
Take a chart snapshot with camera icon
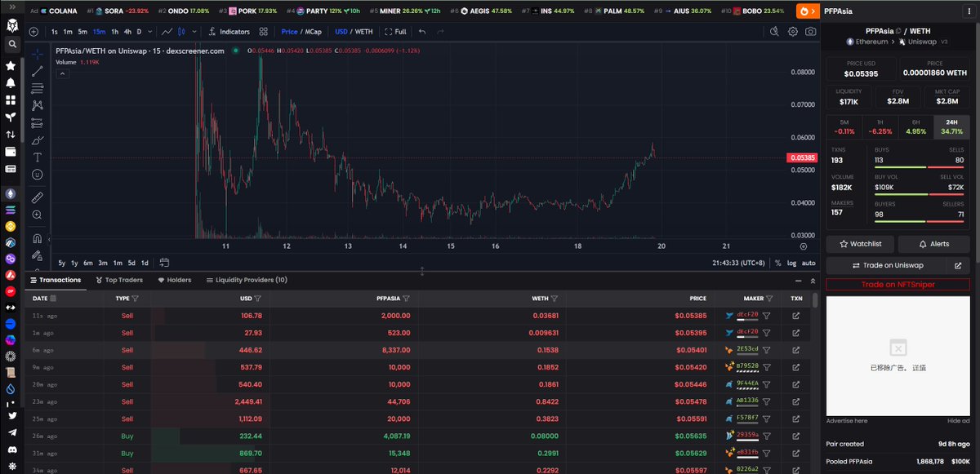click(x=810, y=32)
